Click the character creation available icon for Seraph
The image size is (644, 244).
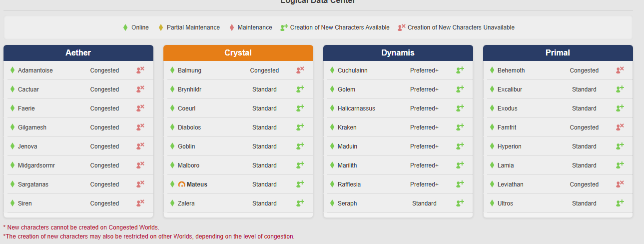[460, 203]
